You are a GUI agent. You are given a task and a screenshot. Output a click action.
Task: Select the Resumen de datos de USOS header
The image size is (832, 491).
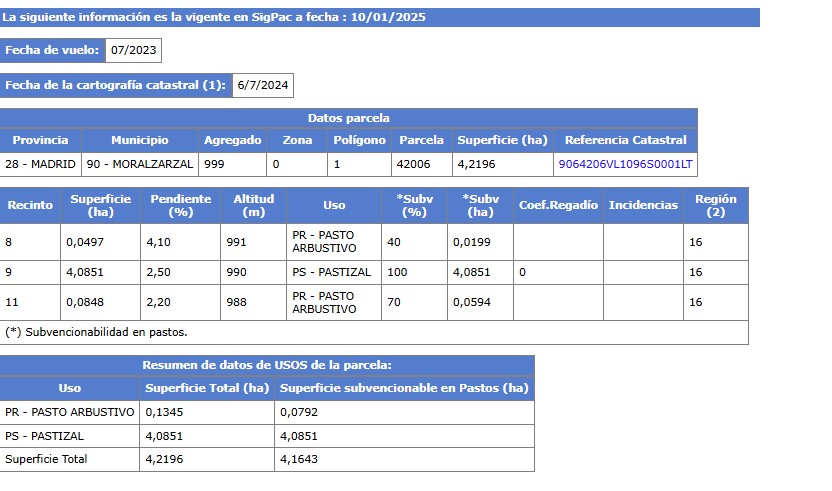pyautogui.click(x=267, y=365)
